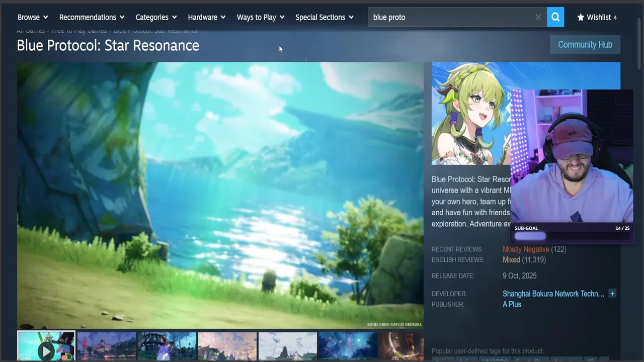644x362 pixels.
Task: Click the 'ENGLISH REVIEWS:' label
Action: pyautogui.click(x=458, y=260)
